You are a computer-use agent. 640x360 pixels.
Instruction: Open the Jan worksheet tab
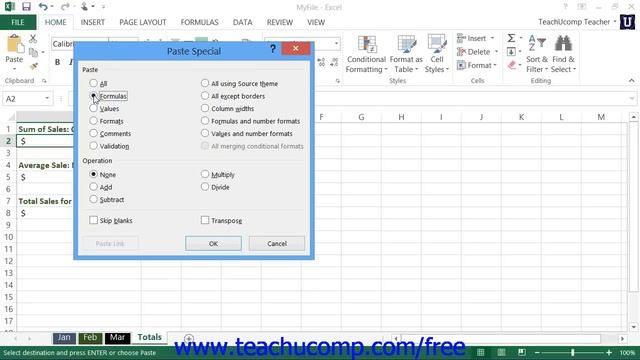click(x=64, y=338)
